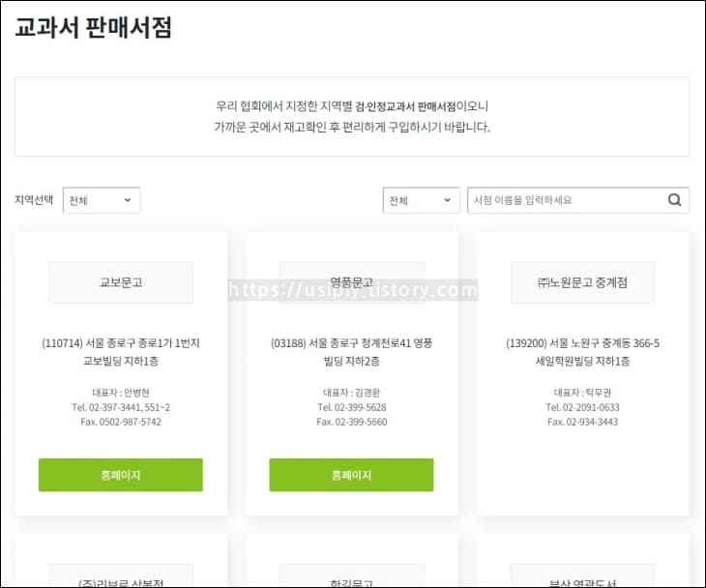This screenshot has height=588, width=706.
Task: Click Tel. 02-2091-0633 phone number
Action: [582, 407]
